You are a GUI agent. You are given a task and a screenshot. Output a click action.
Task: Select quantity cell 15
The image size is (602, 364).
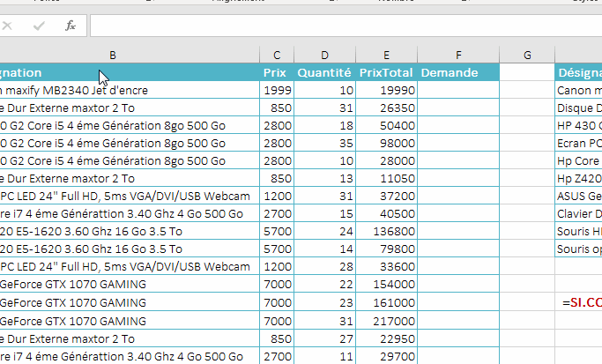(x=325, y=214)
